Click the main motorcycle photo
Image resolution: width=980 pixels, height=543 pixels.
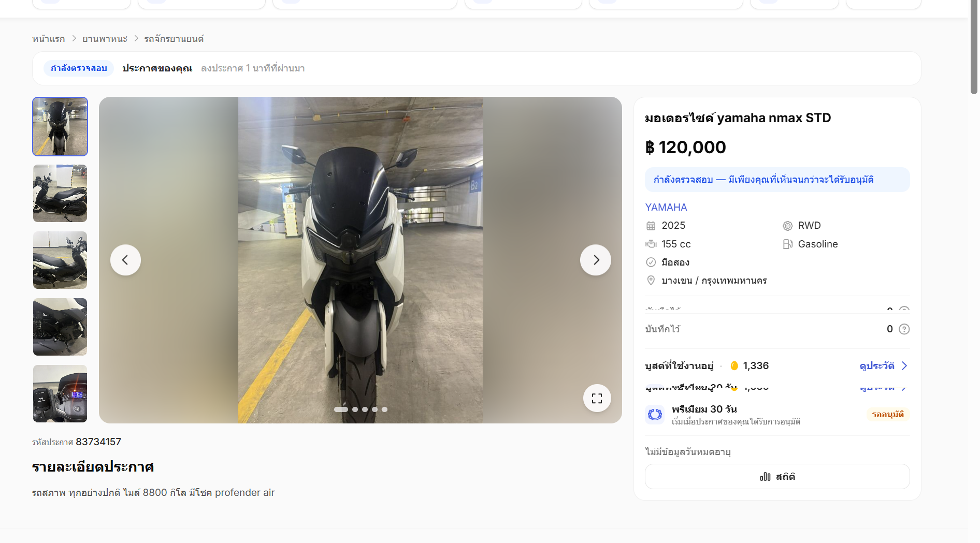tap(361, 260)
